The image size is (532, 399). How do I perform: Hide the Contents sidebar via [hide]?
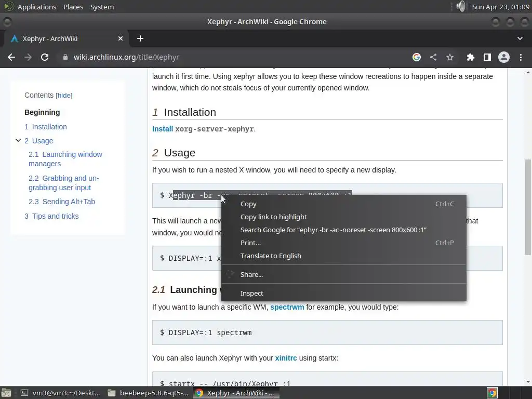(64, 96)
